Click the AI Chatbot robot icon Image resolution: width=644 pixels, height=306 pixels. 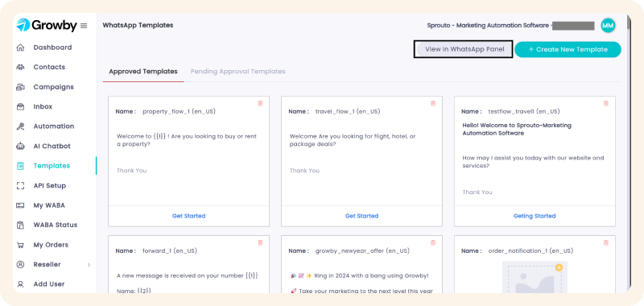click(x=20, y=146)
